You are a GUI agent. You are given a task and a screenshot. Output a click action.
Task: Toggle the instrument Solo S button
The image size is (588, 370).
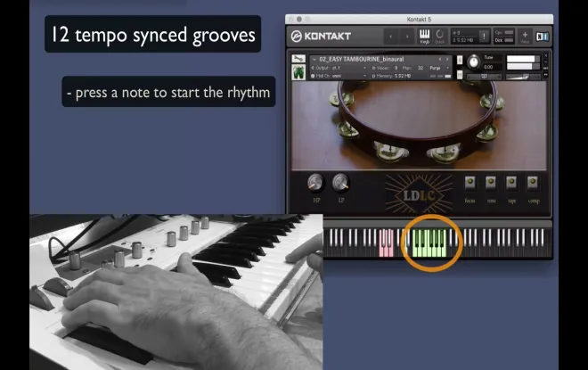tap(460, 60)
